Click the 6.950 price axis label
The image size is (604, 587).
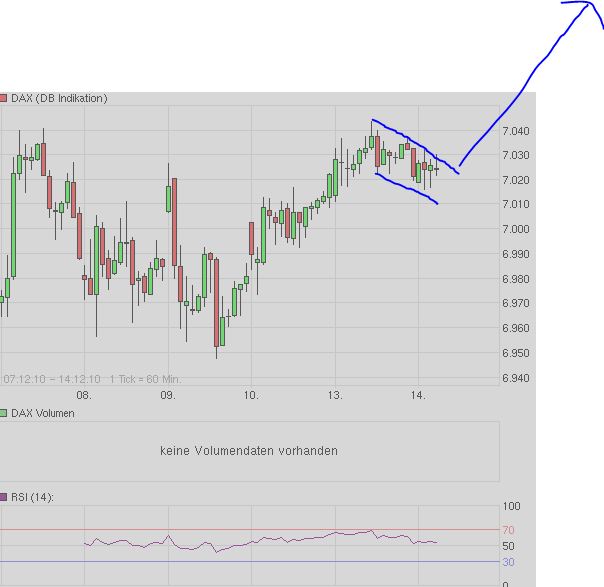[x=516, y=353]
